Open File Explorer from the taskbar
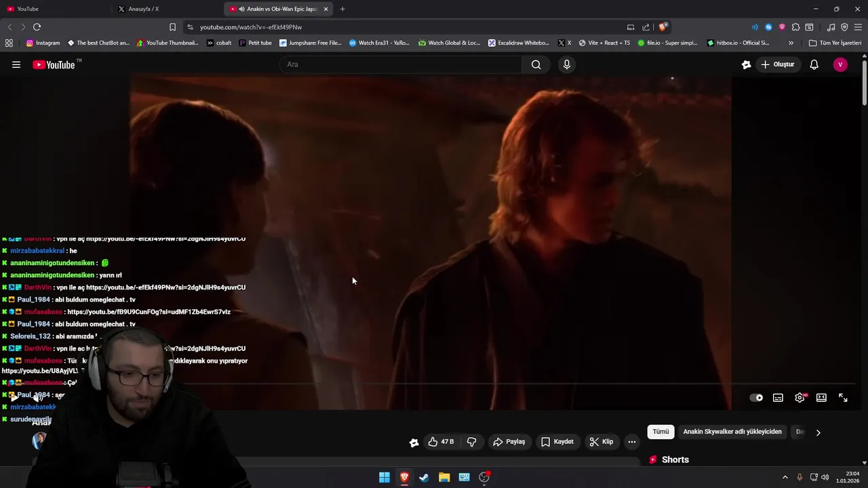Screen dimensions: 868x488 (x=444, y=477)
